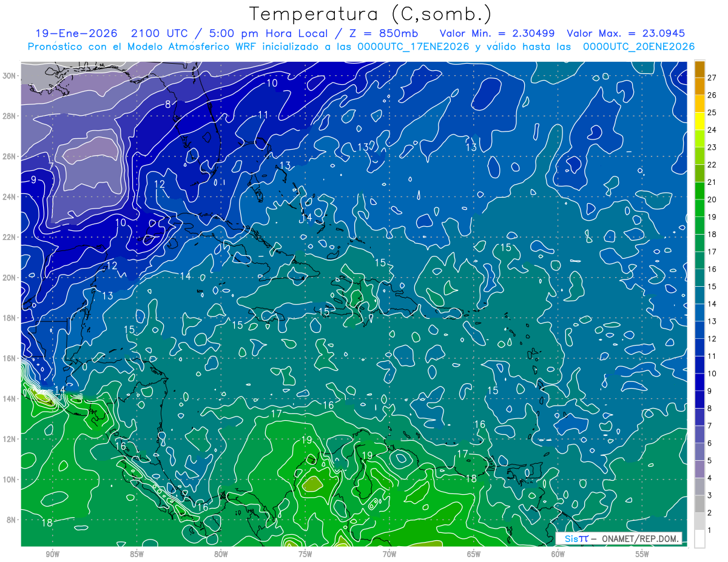Screen dimensions: 728x562
Task: Pick the deep blue swatch between 9 and 10
Action: 699,382
